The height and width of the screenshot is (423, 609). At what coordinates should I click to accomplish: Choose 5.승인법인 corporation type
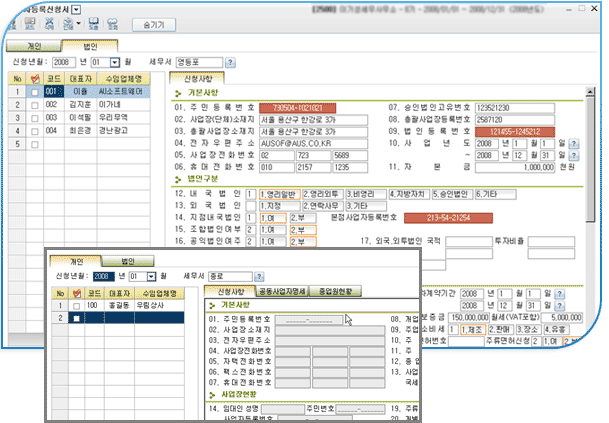click(452, 194)
